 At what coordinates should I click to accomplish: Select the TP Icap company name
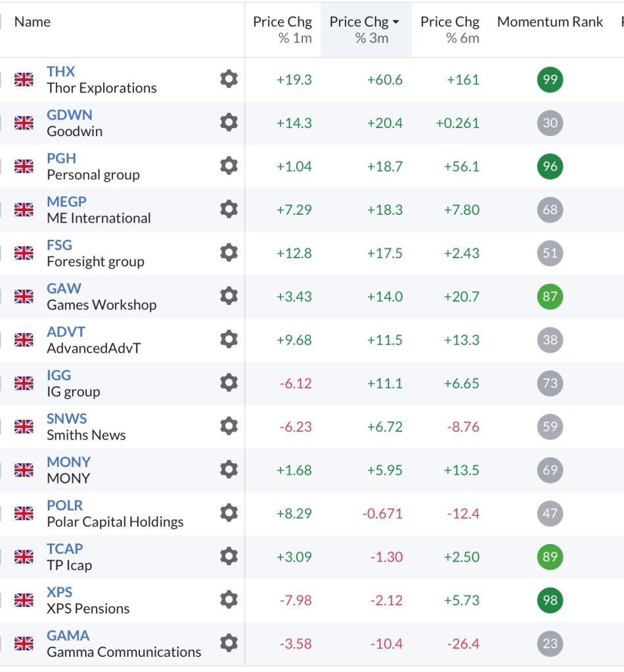[x=70, y=565]
